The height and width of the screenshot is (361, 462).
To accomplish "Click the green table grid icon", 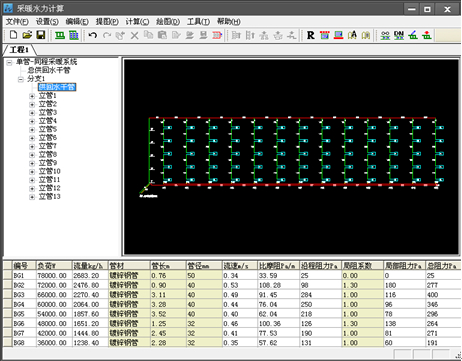I will (x=74, y=35).
